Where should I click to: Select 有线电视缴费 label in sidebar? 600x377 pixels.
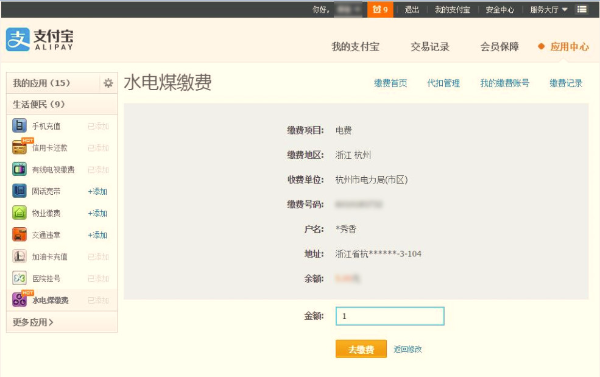tap(53, 170)
